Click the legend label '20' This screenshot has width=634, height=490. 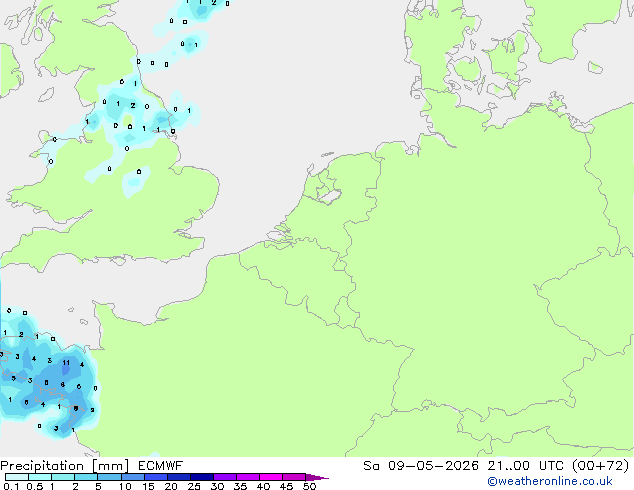pyautogui.click(x=171, y=486)
